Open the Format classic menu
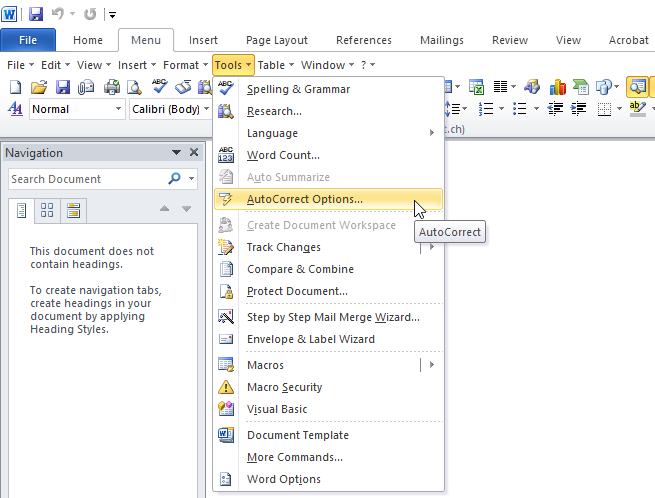 point(185,65)
